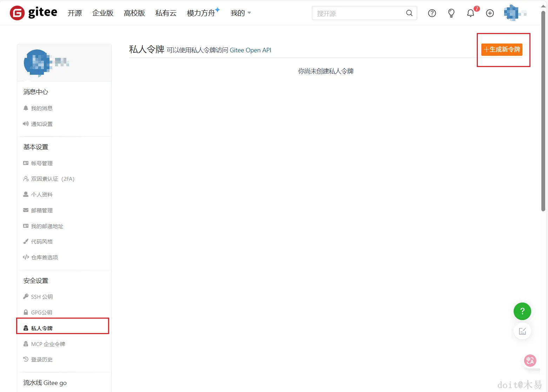Image resolution: width=548 pixels, height=392 pixels.
Task: Click the language translate icon bottom right
Action: coord(530,360)
